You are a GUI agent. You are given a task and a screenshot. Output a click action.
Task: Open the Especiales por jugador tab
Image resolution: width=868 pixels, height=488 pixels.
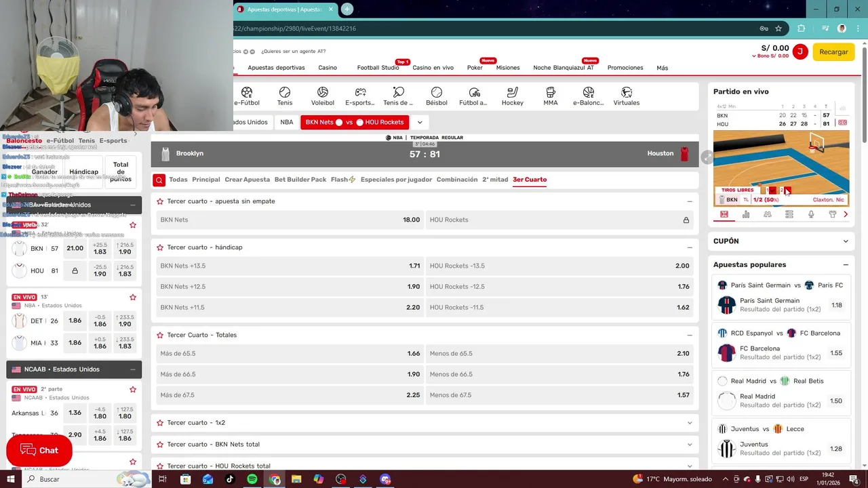coord(397,180)
